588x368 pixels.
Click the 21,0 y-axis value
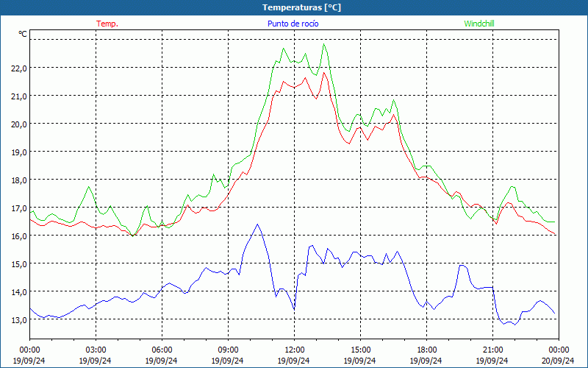tap(19, 96)
